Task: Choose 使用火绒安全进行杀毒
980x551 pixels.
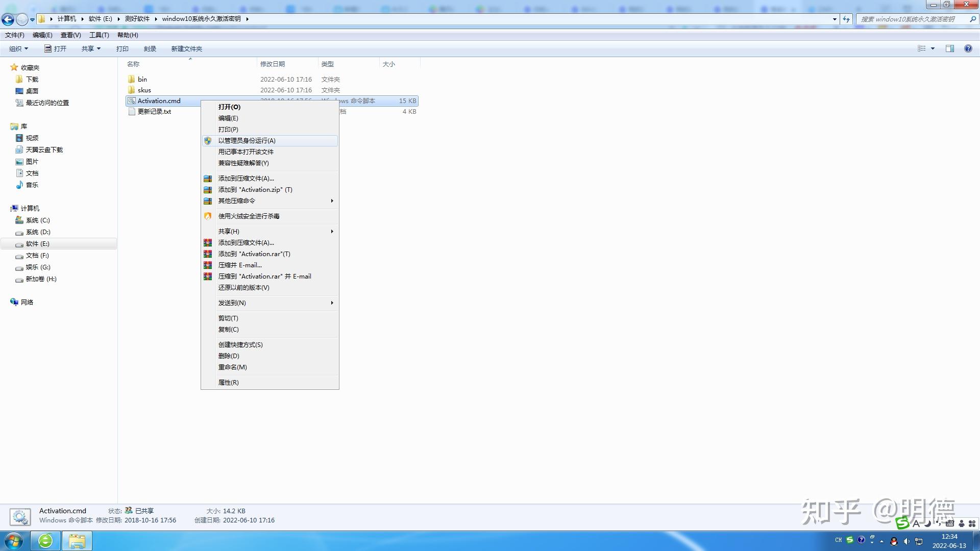Action: (x=269, y=216)
